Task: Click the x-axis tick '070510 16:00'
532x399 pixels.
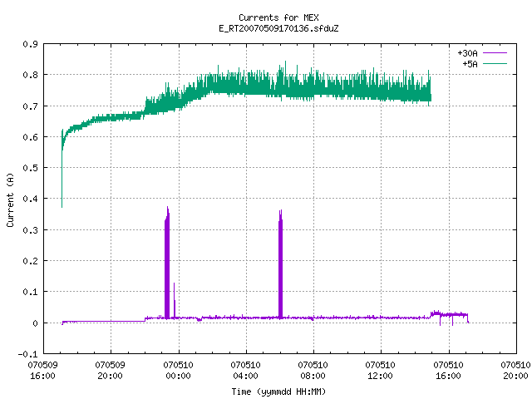Action: point(448,370)
